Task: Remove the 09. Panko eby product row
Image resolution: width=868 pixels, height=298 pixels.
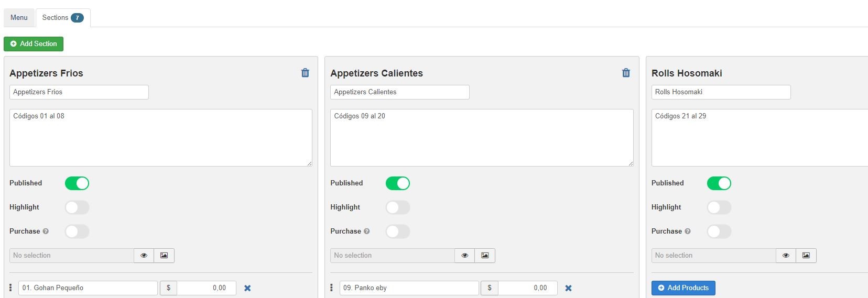Action: pos(568,288)
